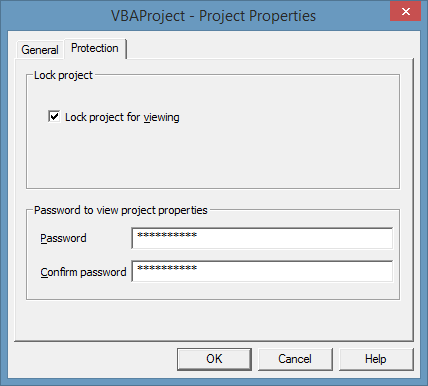428x386 pixels.
Task: Click the VBAProject - Project Properties title bar
Action: click(x=213, y=16)
